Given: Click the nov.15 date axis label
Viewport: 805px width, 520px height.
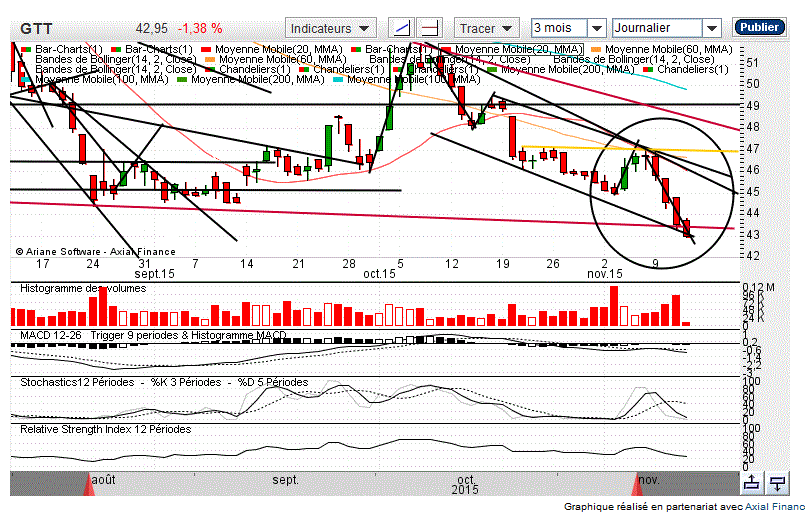Looking at the screenshot, I should tap(605, 274).
